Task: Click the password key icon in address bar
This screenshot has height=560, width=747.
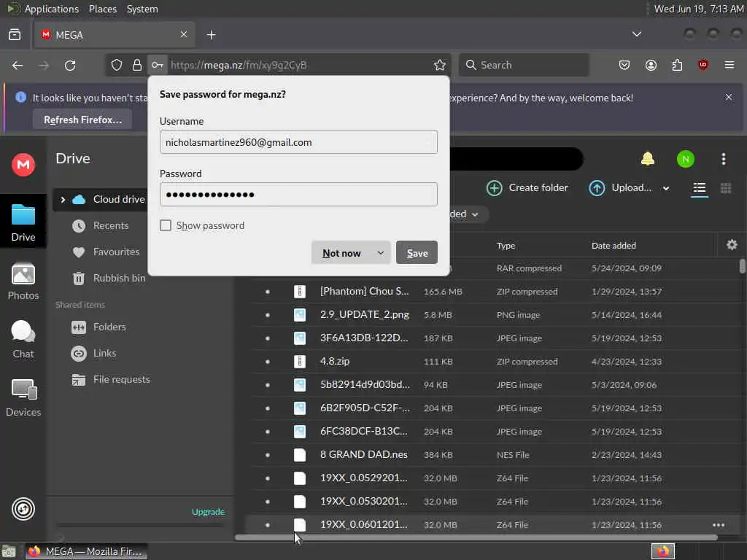Action: 158,65
